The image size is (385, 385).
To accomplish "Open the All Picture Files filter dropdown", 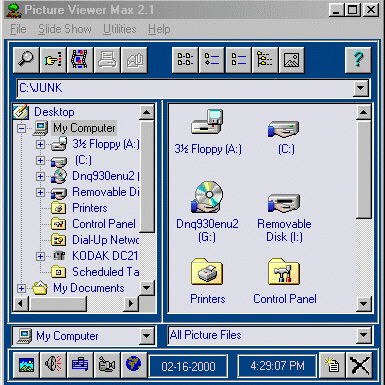I will pos(364,335).
